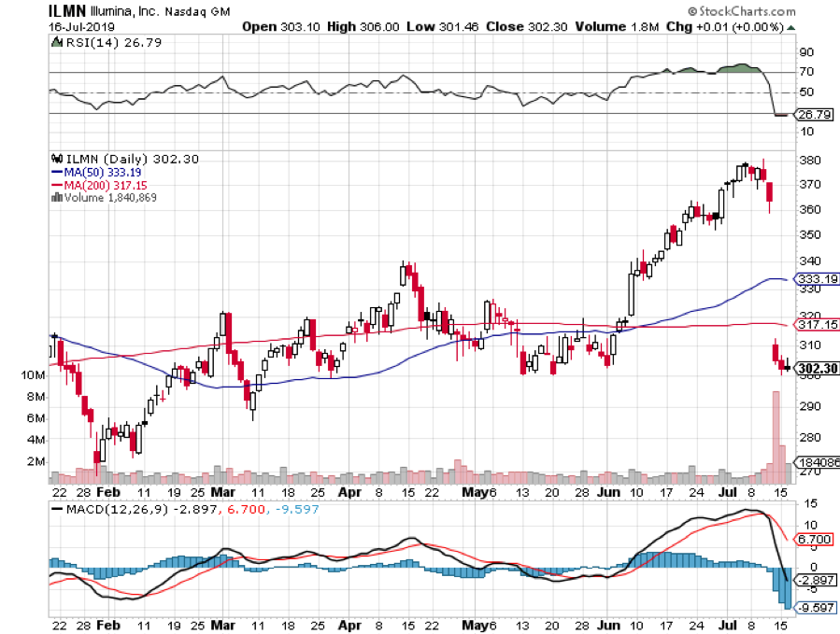Click the -2.897 MACD value tag
This screenshot has height=634, width=840.
pyautogui.click(x=815, y=580)
